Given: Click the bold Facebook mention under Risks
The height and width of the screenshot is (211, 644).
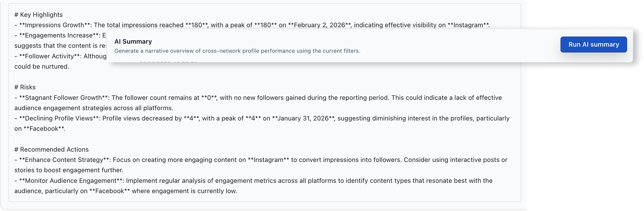Looking at the screenshot, I should [x=44, y=128].
